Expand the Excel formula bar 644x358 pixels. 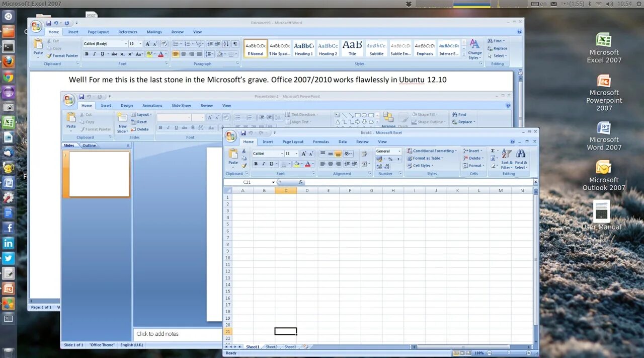535,182
